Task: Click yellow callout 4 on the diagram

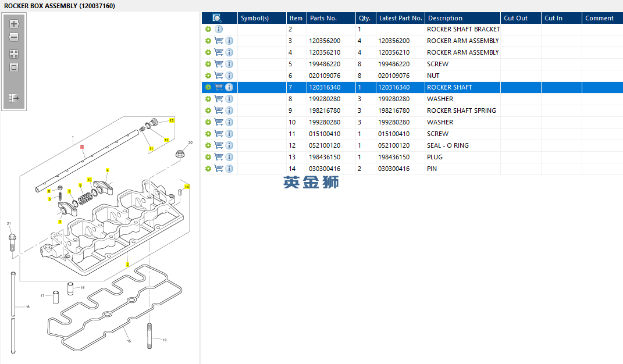Action: pos(107,170)
